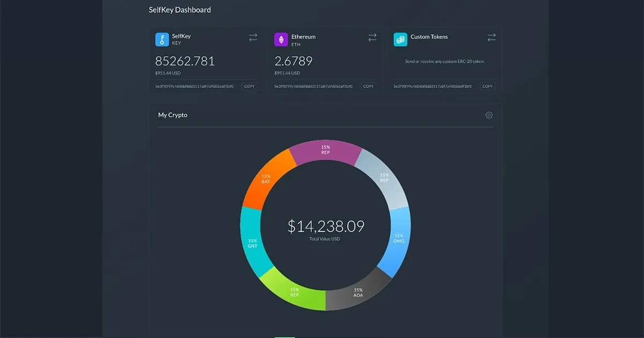Click the Custom Tokens wallet address text
This screenshot has height=338, width=644.
click(x=433, y=86)
